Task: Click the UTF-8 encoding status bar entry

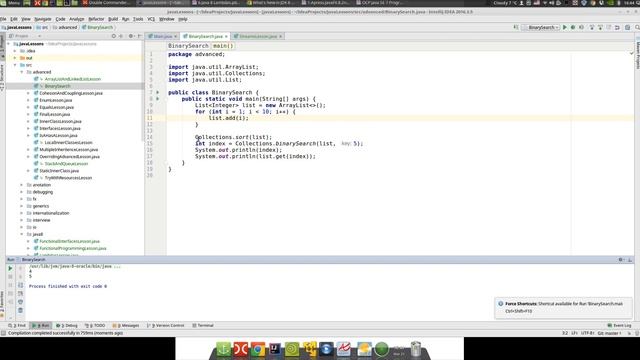Action: click(x=587, y=333)
